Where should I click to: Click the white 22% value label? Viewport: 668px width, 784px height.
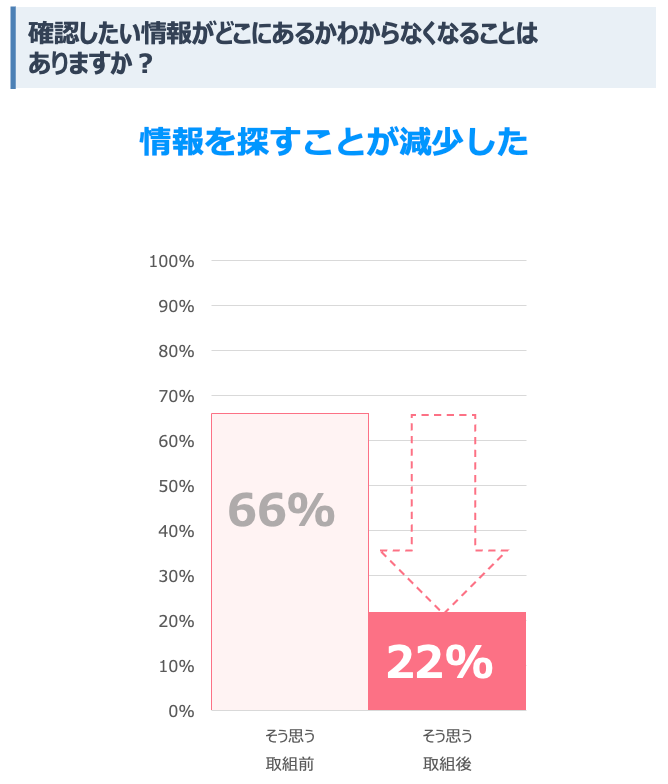point(439,662)
